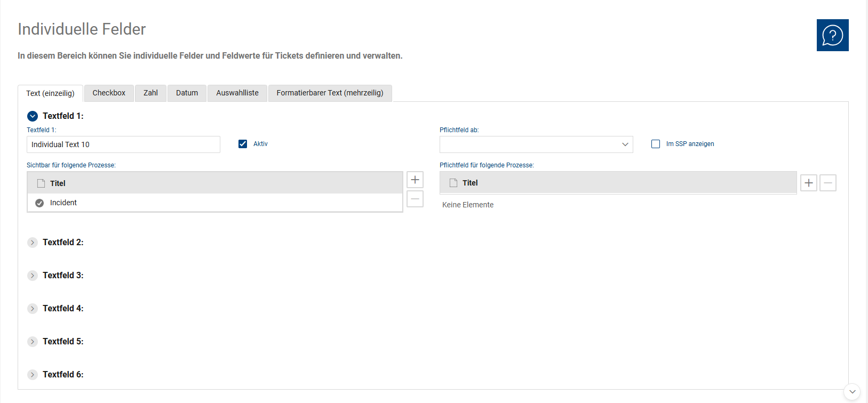The image size is (868, 403).
Task: Switch to the Zahl tab
Action: coord(150,93)
